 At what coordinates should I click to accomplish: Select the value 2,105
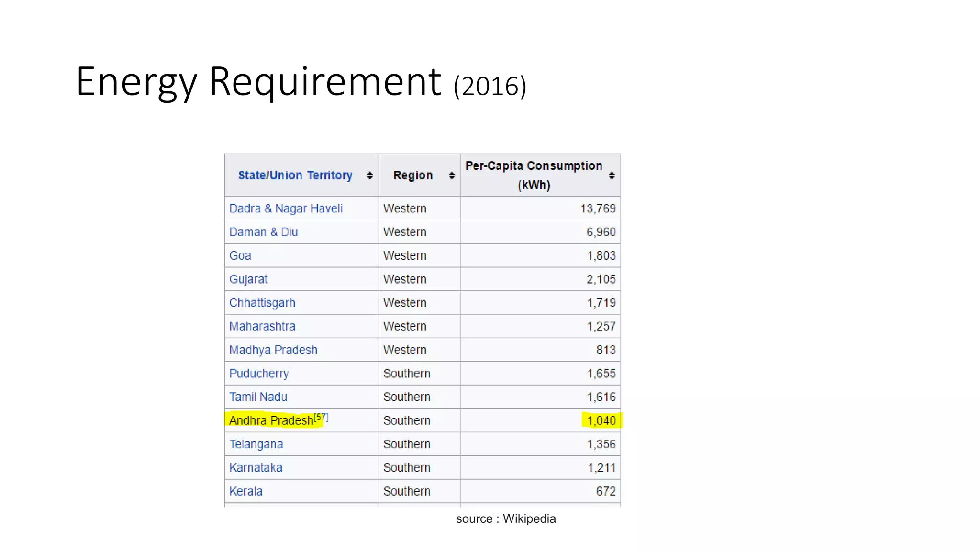(601, 279)
